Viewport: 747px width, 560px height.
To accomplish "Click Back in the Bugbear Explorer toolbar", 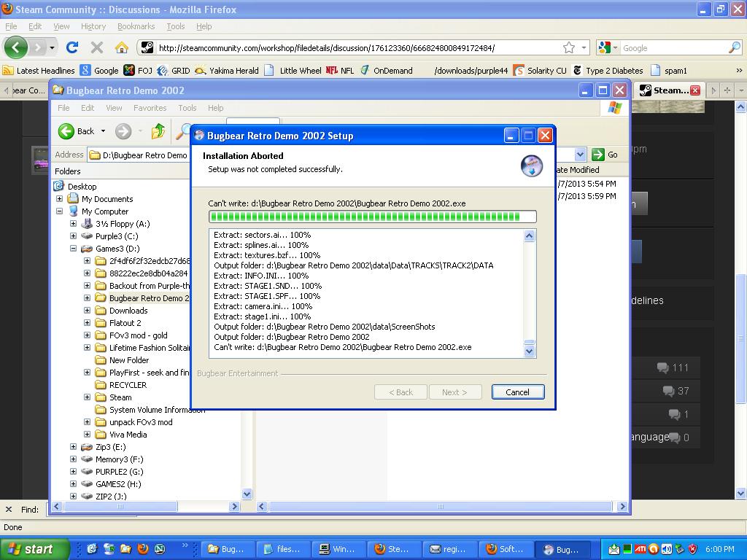I will click(76, 131).
